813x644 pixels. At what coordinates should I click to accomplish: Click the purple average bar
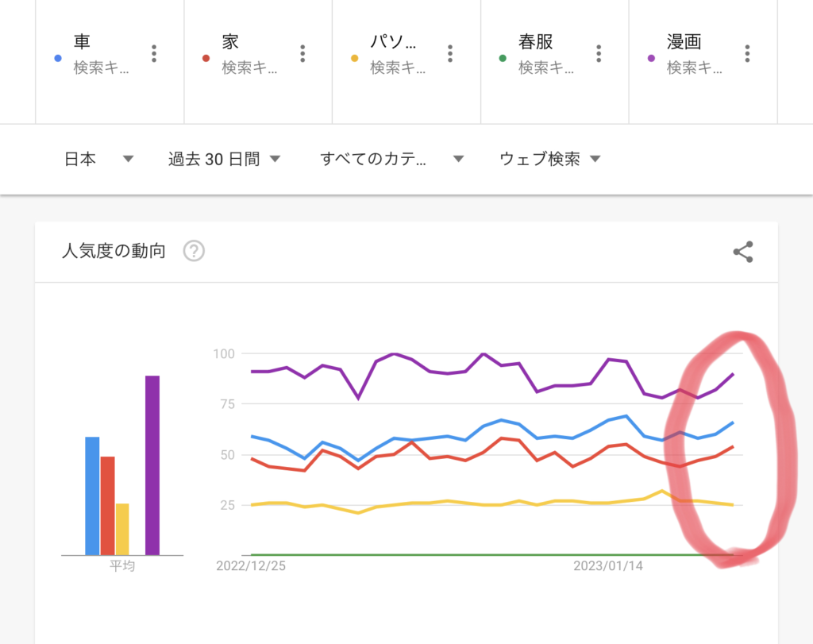pos(152,465)
